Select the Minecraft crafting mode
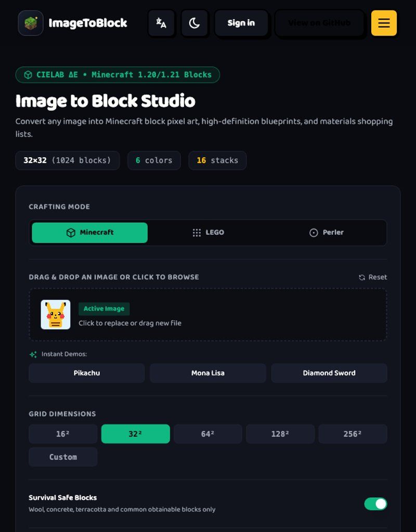416x532 pixels. [x=90, y=232]
